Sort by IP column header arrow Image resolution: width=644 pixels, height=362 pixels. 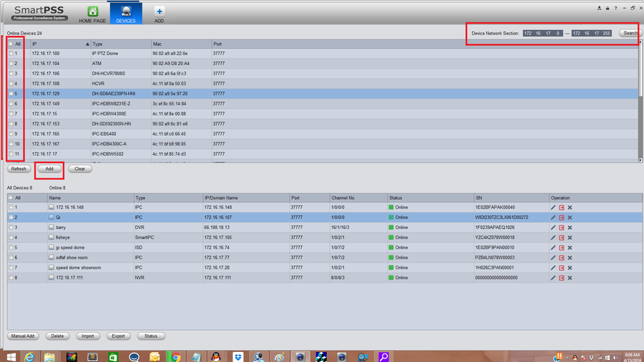87,44
